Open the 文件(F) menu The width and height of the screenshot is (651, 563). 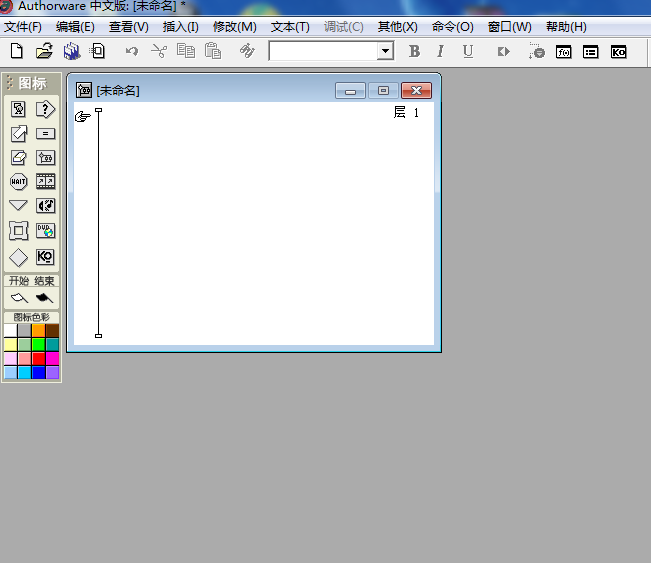(23, 27)
